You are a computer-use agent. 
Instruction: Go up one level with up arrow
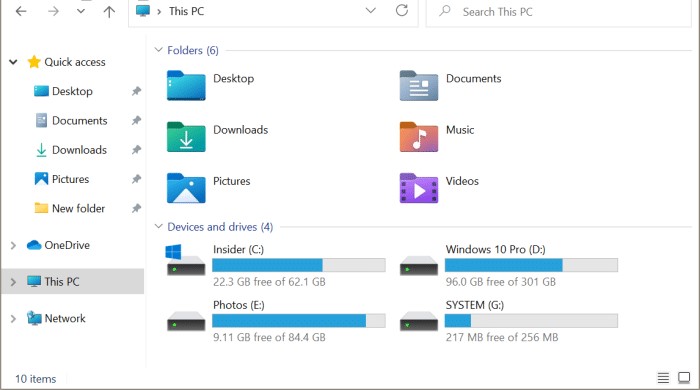(109, 11)
